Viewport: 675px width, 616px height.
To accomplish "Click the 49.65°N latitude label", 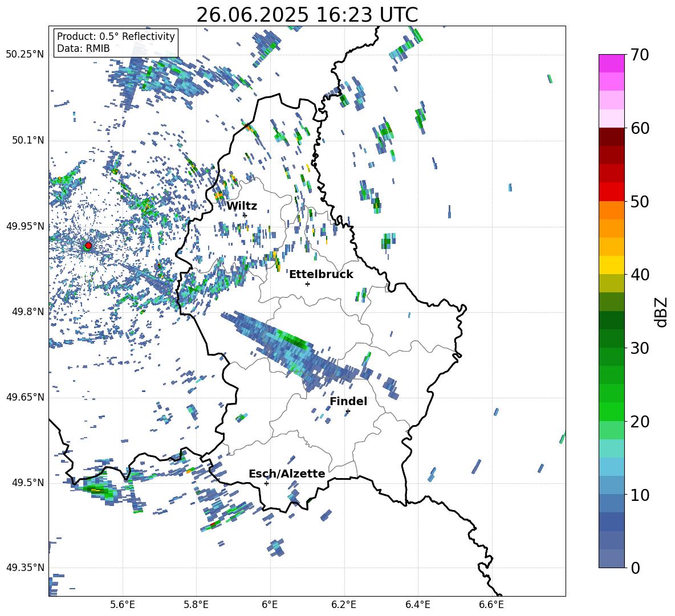I will (25, 397).
